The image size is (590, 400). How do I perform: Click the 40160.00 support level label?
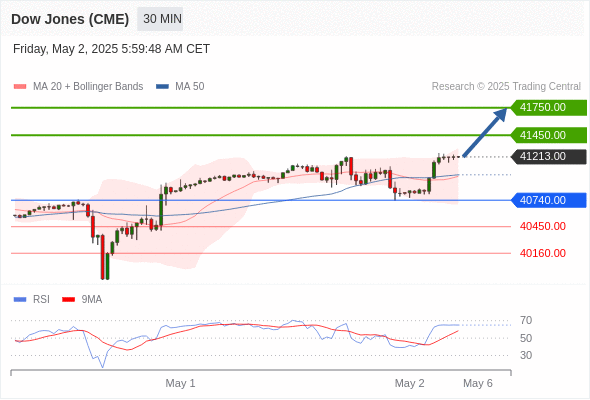point(543,253)
